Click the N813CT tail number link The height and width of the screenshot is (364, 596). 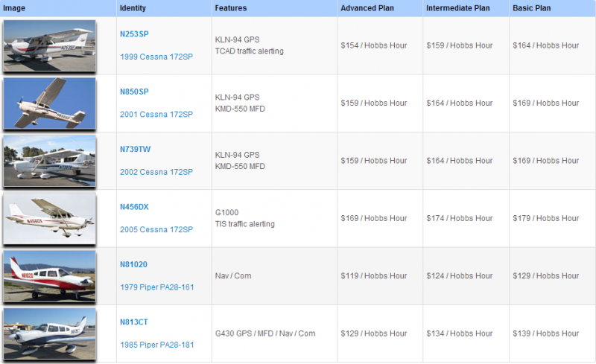pos(134,322)
